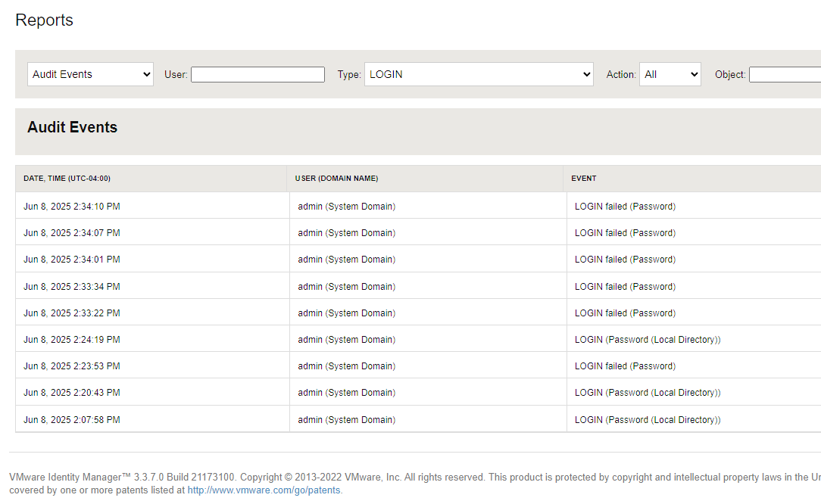Open the Type dropdown currently set to LOGIN

479,73
